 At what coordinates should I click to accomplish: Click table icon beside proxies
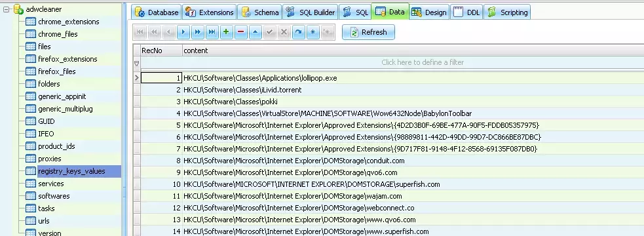(31, 159)
